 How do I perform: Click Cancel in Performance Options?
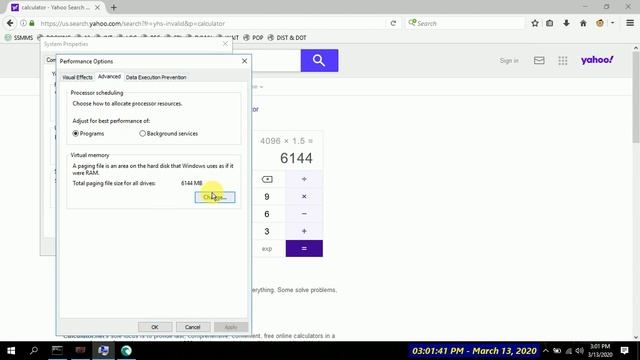pyautogui.click(x=192, y=327)
